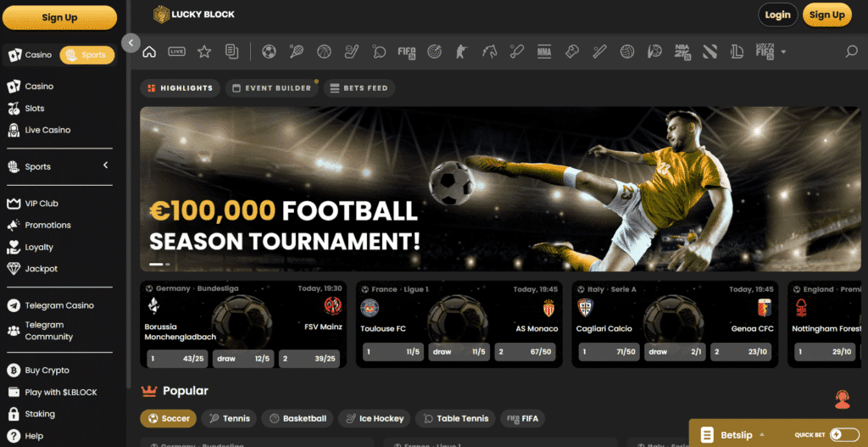Viewport: 868px width, 447px height.
Task: Open the search magnifier icon
Action: (851, 52)
